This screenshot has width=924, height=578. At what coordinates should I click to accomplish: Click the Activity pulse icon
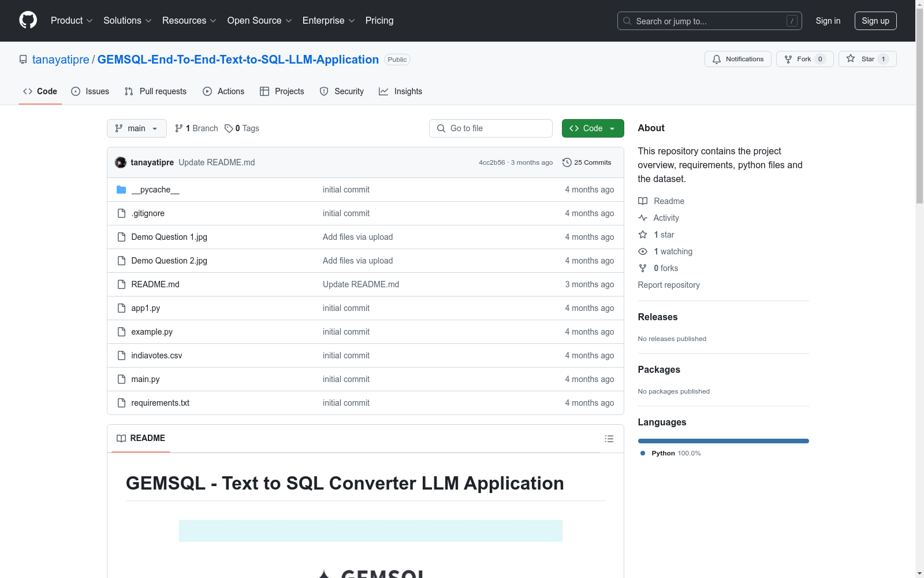(x=643, y=218)
